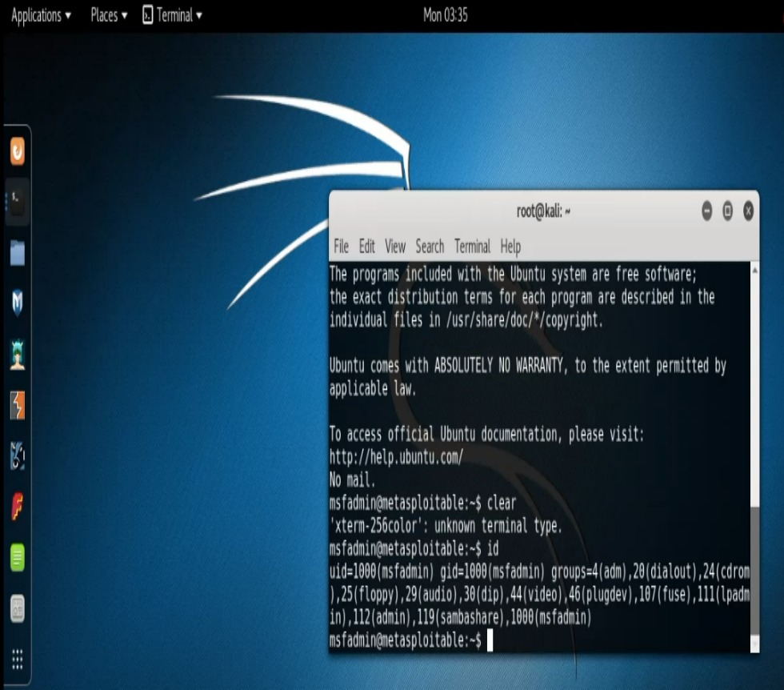Open the dock icon just below Burp Suite
Image resolution: width=784 pixels, height=690 pixels.
18,455
